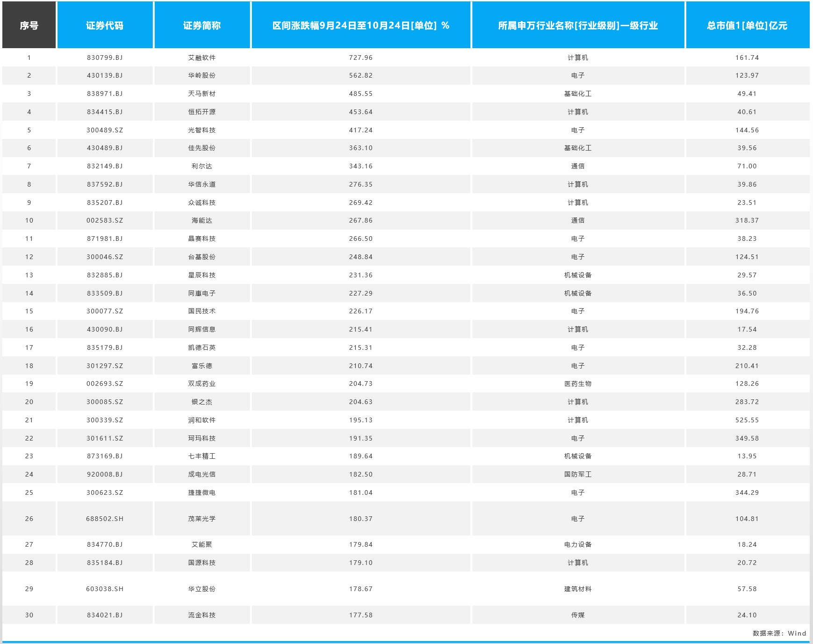Viewport: 813px width, 644px height.
Task: Click the 区间涨跌幅 column header
Action: click(x=361, y=25)
